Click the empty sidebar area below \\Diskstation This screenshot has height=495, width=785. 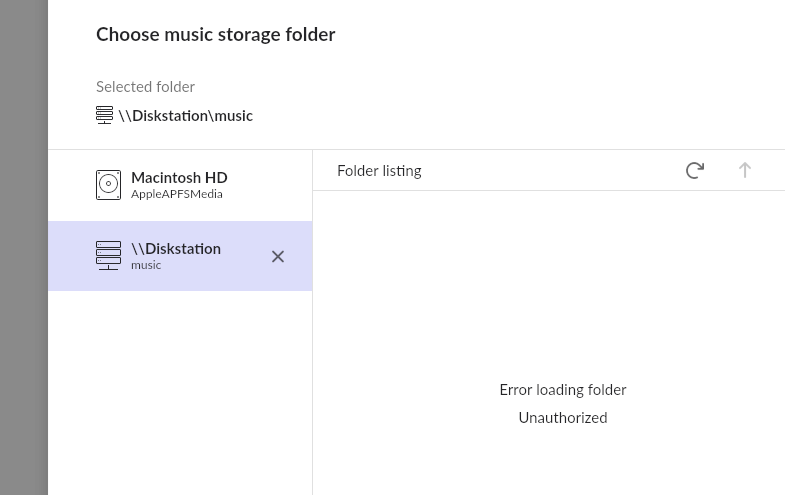pyautogui.click(x=180, y=393)
